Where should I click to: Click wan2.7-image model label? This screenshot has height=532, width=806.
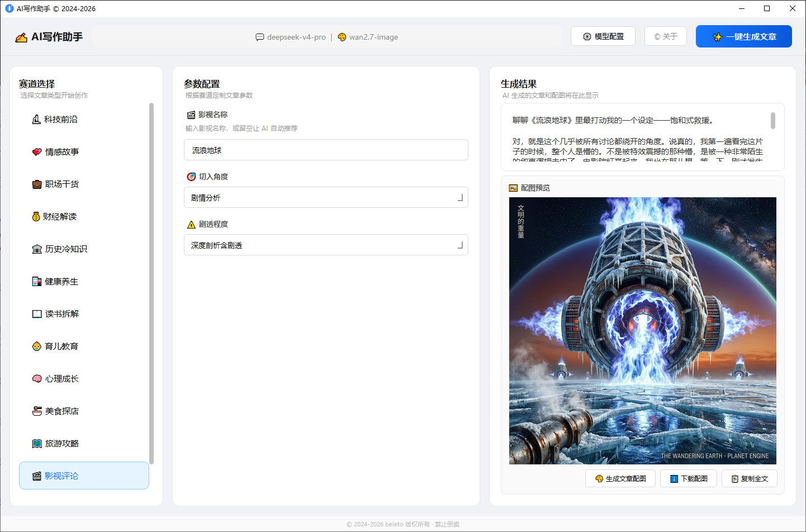373,37
